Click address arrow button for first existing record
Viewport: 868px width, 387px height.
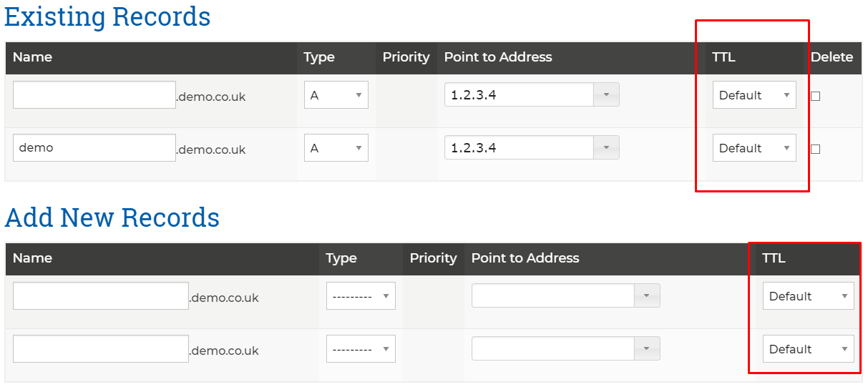click(x=606, y=94)
